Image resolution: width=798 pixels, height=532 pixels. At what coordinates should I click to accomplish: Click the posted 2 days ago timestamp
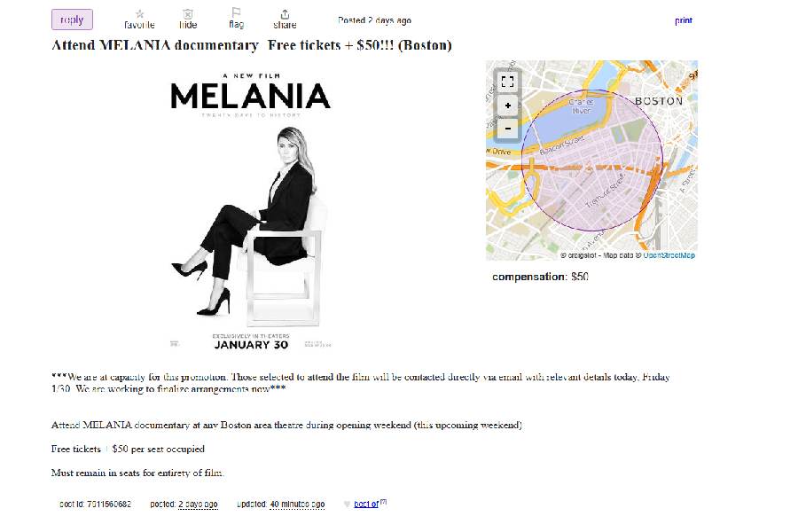click(x=197, y=505)
